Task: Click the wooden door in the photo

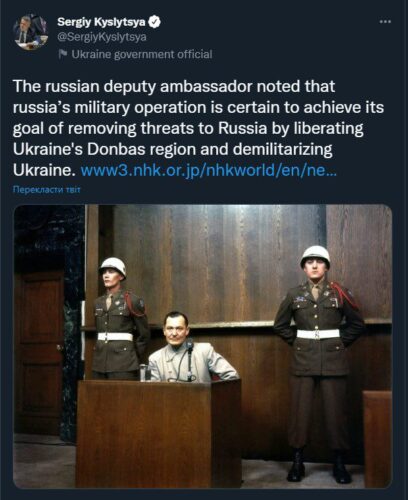Action: [x=39, y=352]
